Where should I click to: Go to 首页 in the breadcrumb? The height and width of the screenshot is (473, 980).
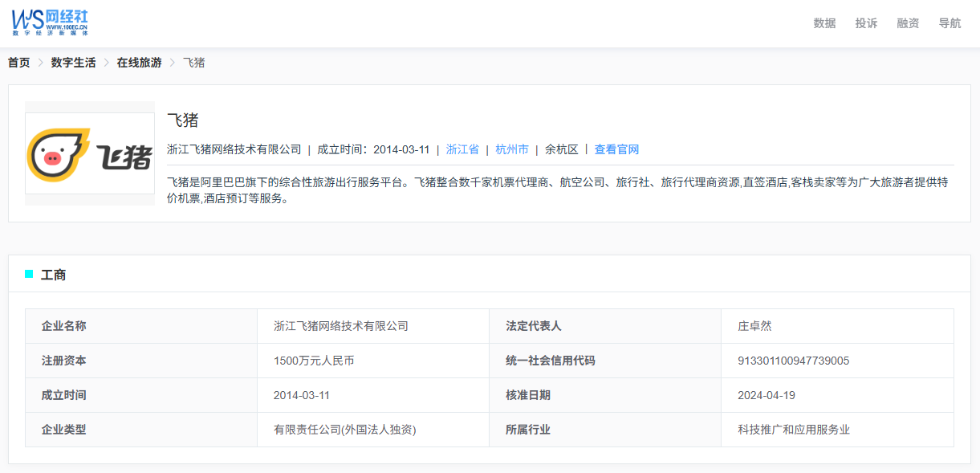[x=19, y=63]
